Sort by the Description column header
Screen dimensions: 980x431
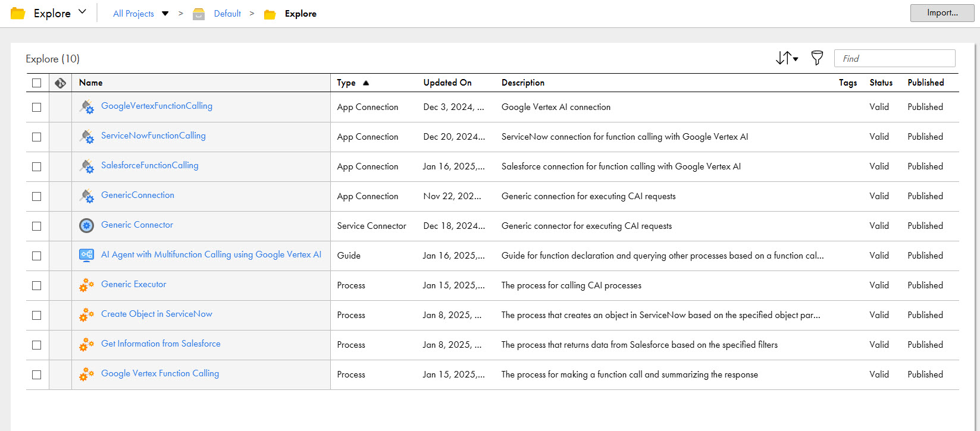coord(523,83)
